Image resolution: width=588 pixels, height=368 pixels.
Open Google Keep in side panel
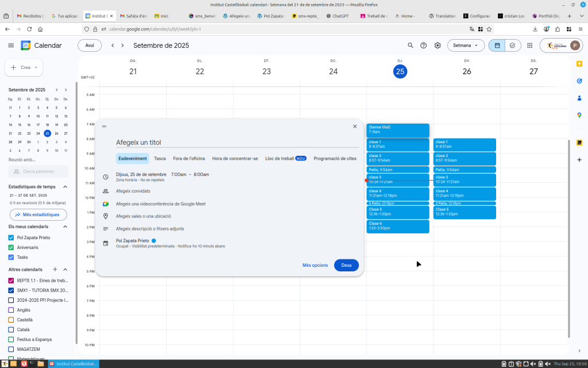coord(579,64)
